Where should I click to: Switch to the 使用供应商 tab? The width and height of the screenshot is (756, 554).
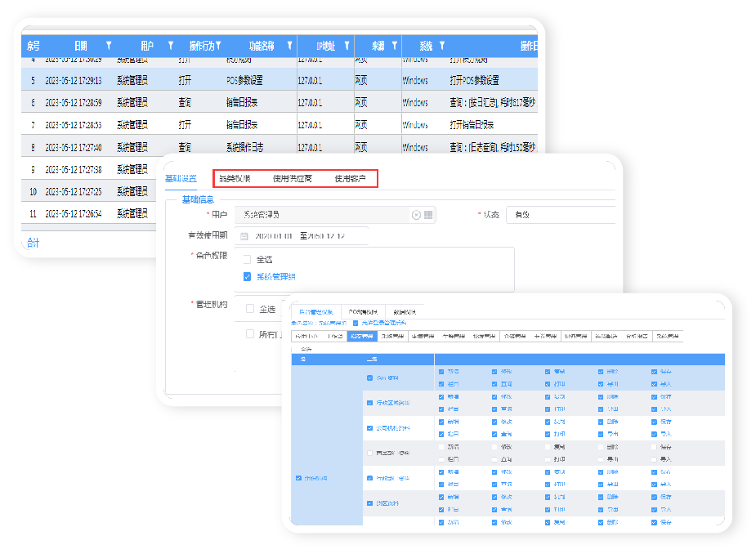click(x=292, y=178)
